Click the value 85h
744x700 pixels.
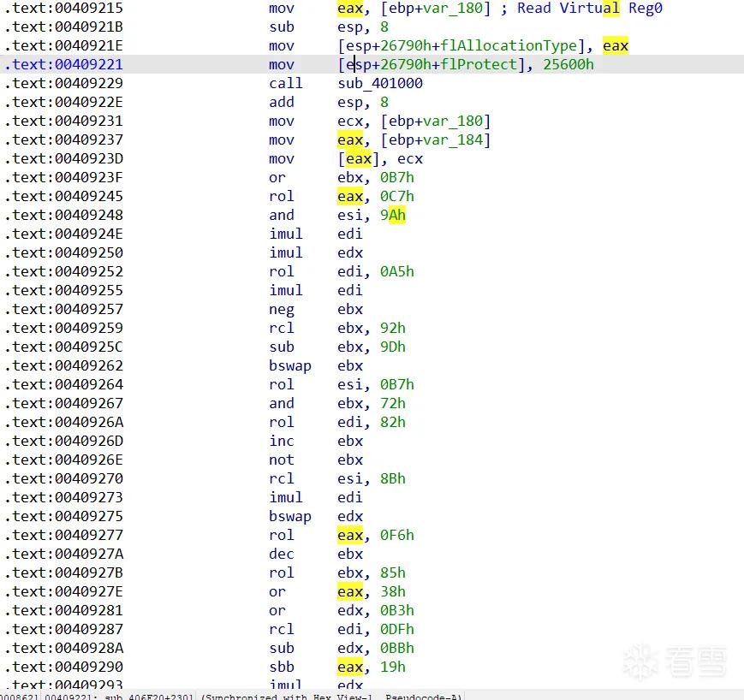pos(393,572)
